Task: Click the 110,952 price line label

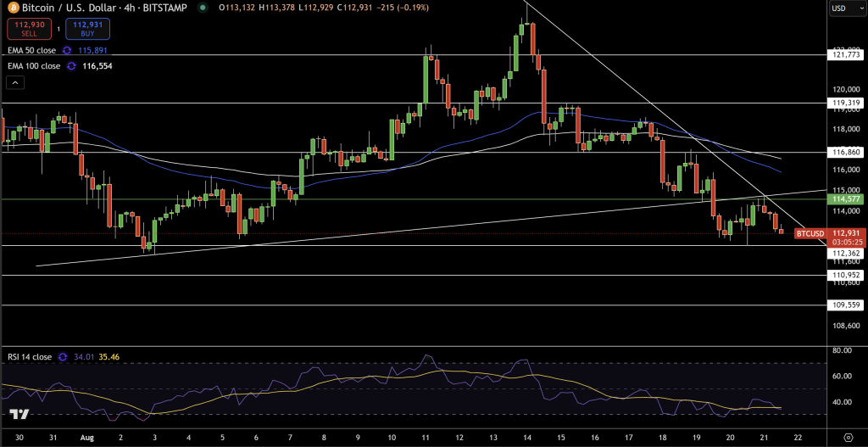Action: [x=845, y=275]
